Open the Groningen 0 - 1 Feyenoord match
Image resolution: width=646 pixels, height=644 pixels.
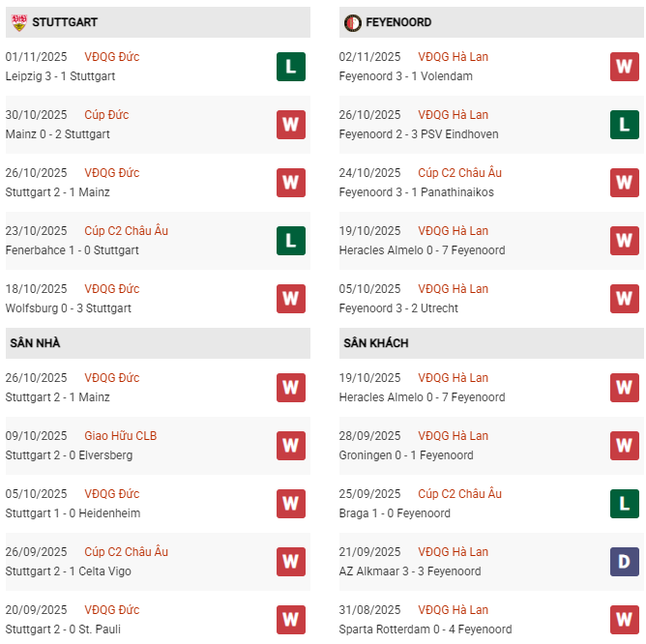click(x=406, y=455)
